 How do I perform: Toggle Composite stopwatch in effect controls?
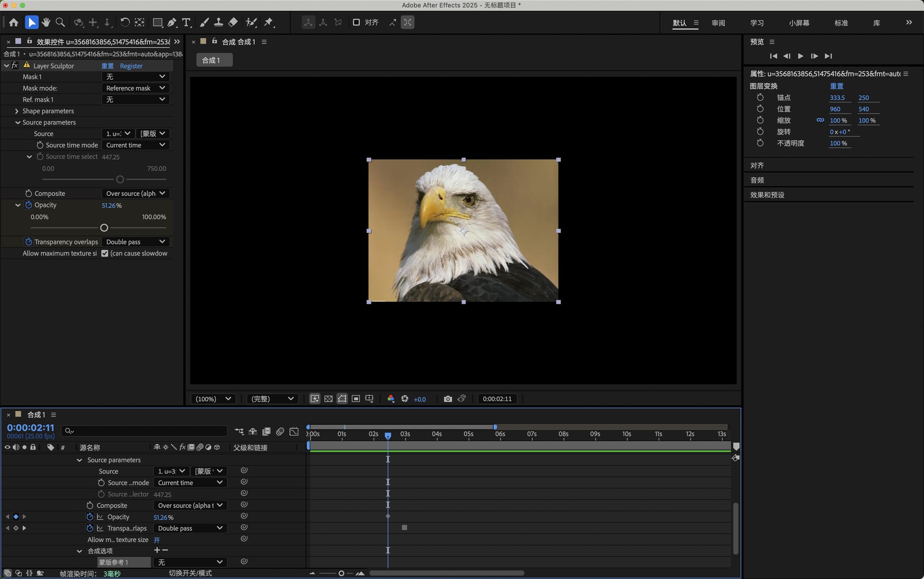point(28,193)
